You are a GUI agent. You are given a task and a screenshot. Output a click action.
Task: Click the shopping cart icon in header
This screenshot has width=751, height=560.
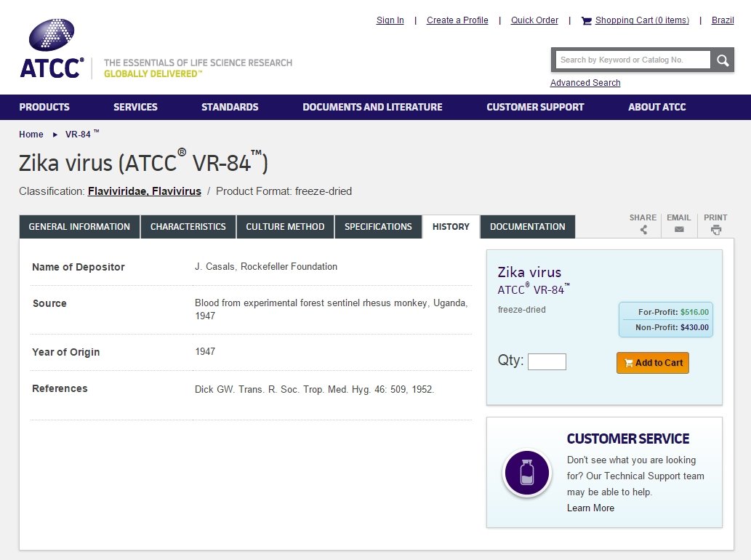click(x=586, y=20)
